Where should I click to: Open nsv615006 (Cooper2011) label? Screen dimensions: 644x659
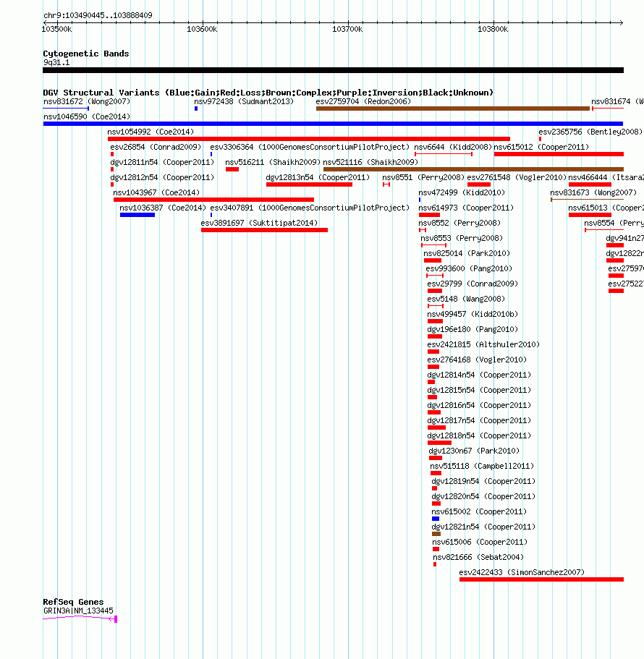pyautogui.click(x=480, y=542)
